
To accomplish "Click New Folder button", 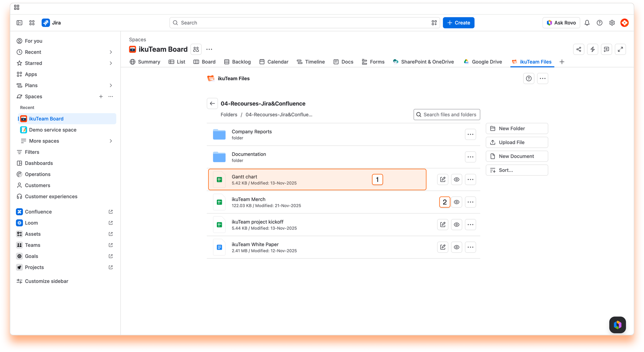I will point(517,128).
